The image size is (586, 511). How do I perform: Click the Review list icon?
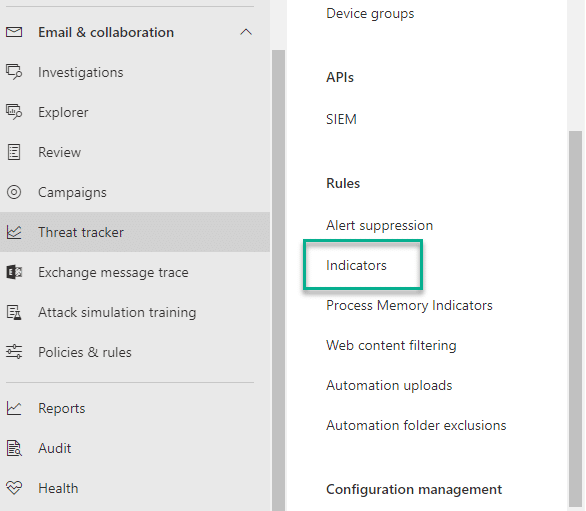[x=14, y=152]
